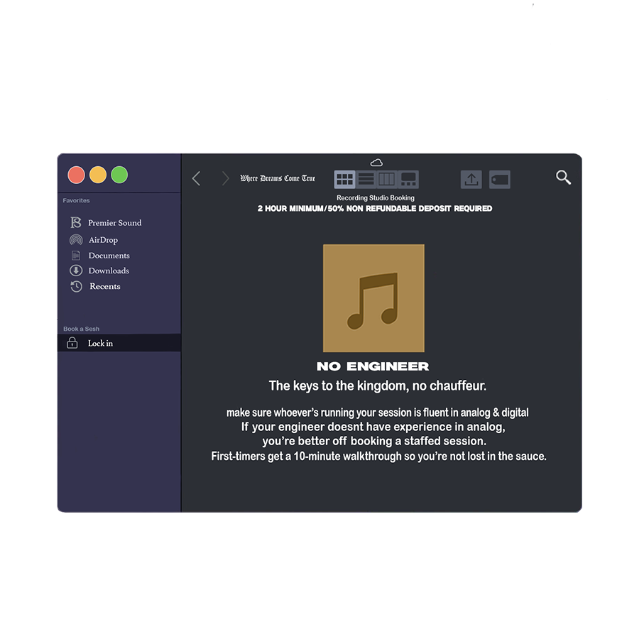Open Downloads from the sidebar
644x644 pixels.
pos(108,271)
